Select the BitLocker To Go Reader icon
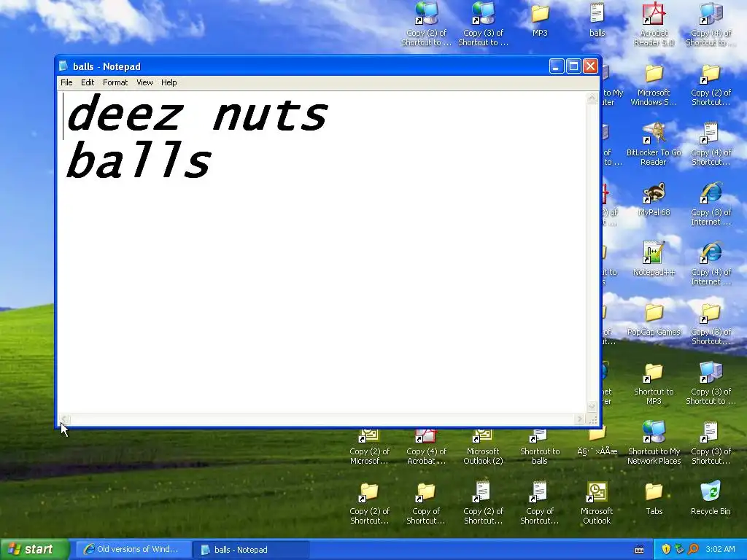 [x=654, y=144]
